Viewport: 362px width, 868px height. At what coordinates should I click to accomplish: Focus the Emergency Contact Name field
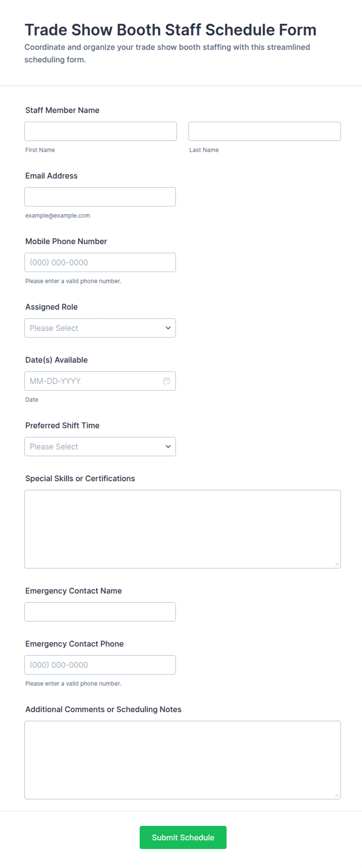100,612
